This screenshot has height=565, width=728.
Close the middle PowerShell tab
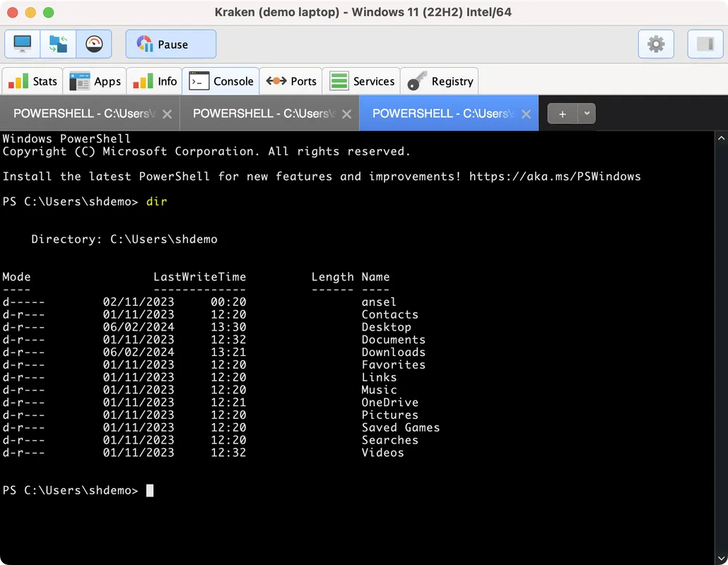pyautogui.click(x=346, y=113)
